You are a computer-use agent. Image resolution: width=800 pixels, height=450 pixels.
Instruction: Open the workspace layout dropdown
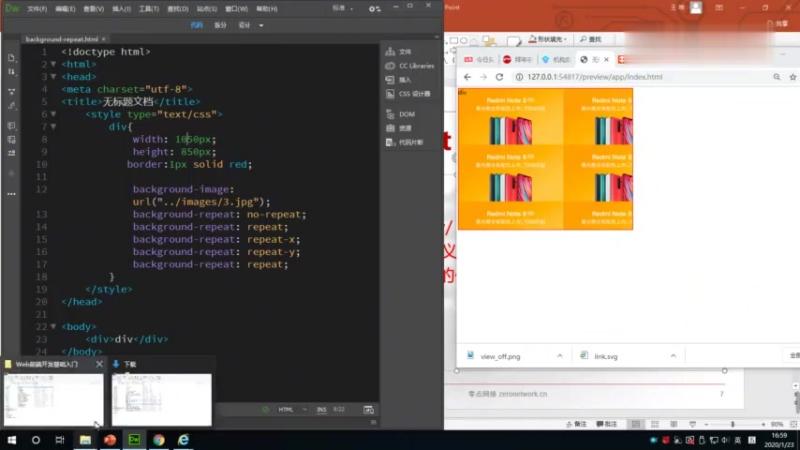click(x=343, y=8)
